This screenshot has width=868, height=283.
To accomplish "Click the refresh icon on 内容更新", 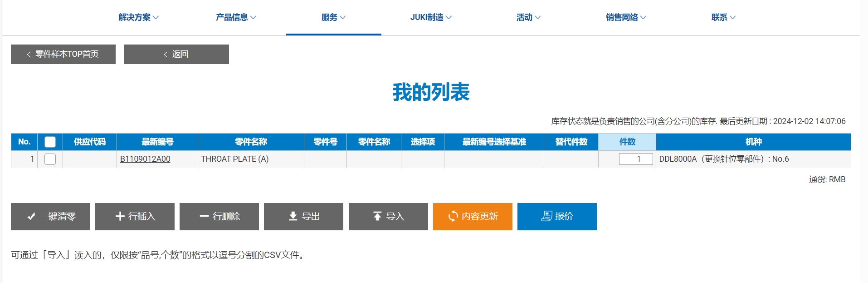I will coord(453,216).
